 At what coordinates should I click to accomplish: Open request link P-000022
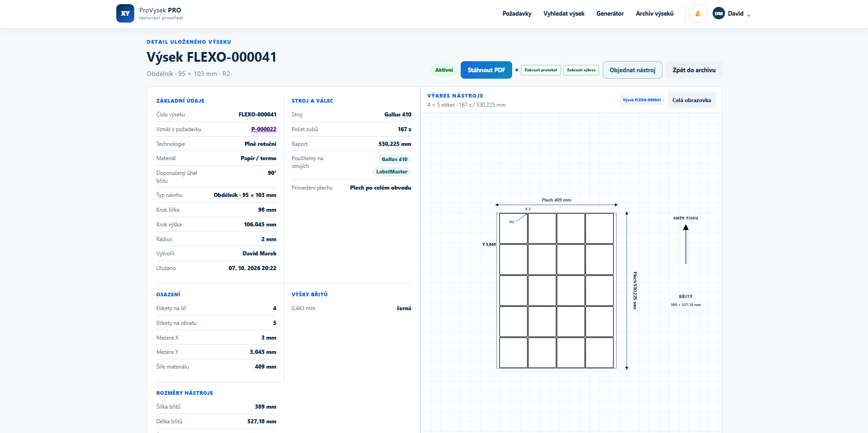[264, 129]
